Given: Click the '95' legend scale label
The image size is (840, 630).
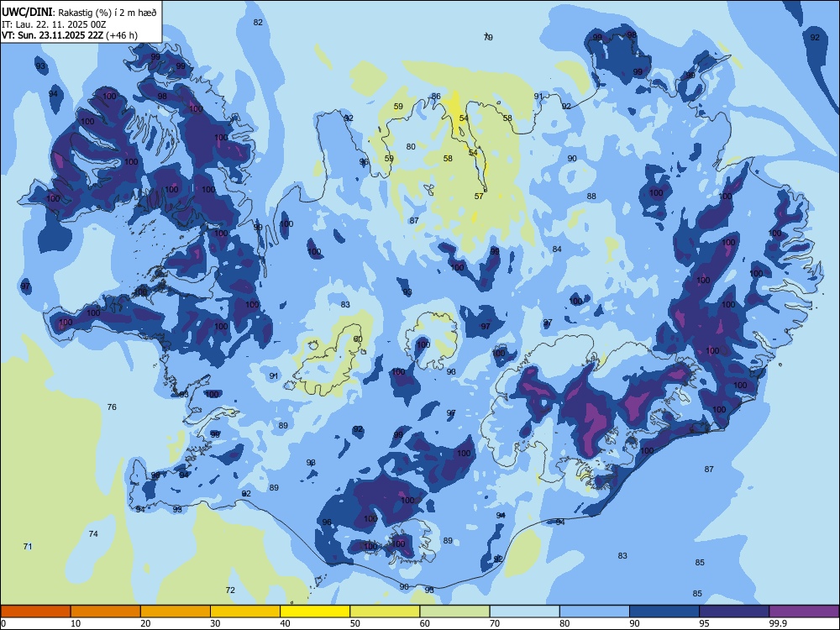Looking at the screenshot, I should pyautogui.click(x=705, y=623).
